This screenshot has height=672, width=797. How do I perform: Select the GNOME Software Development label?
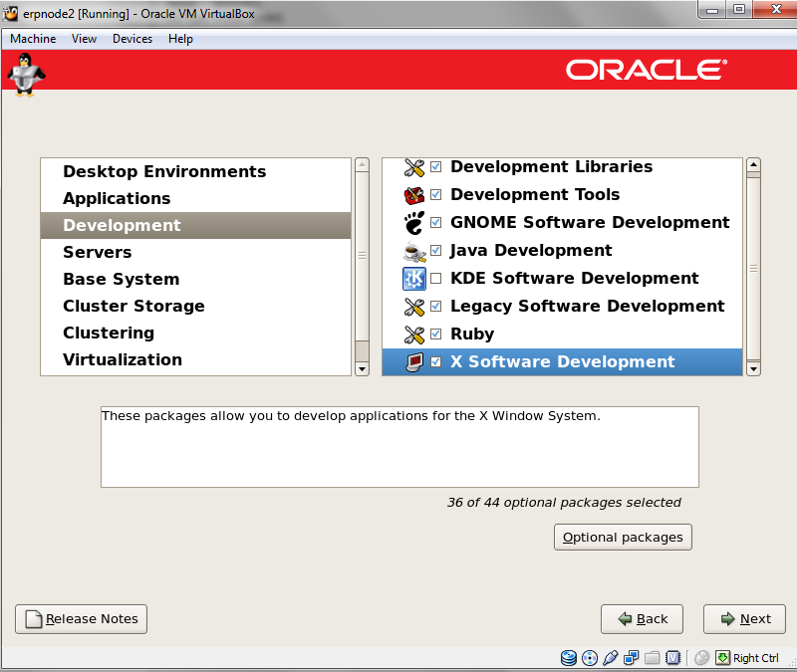[590, 223]
